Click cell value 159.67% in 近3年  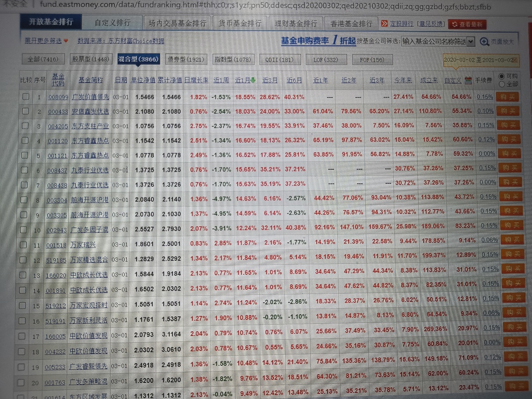pos(380,227)
